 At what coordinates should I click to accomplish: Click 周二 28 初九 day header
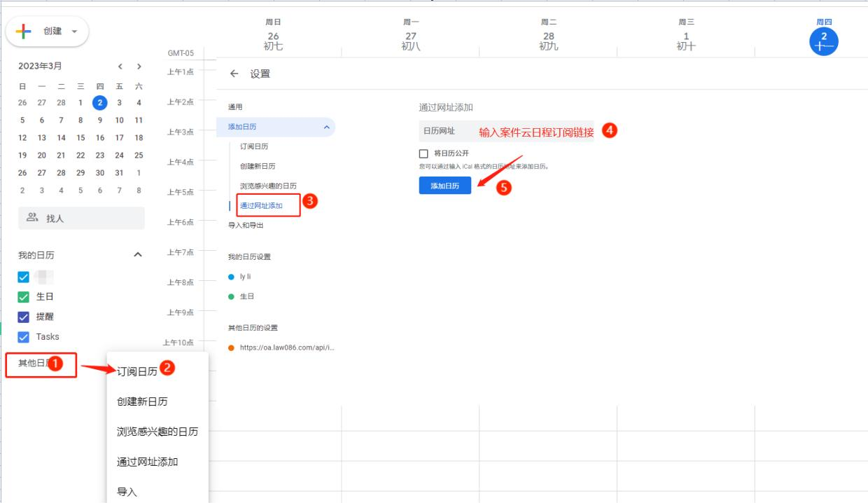(549, 36)
